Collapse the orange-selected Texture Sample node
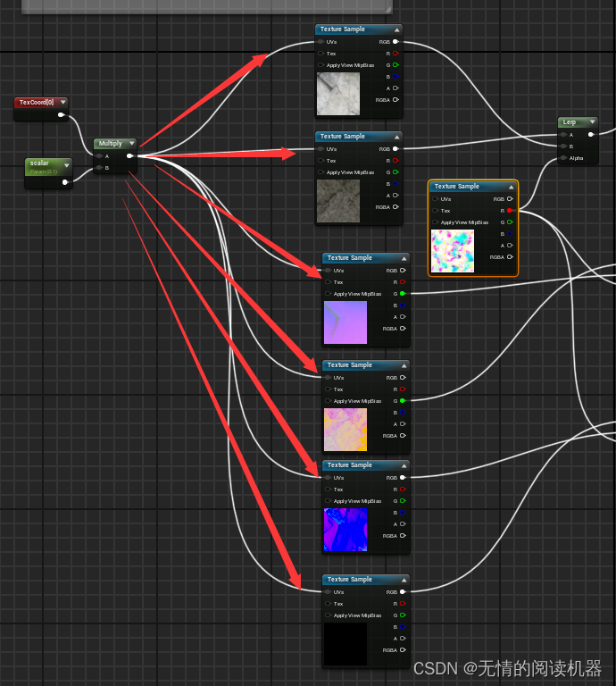Viewport: 616px width, 686px height. [x=511, y=187]
